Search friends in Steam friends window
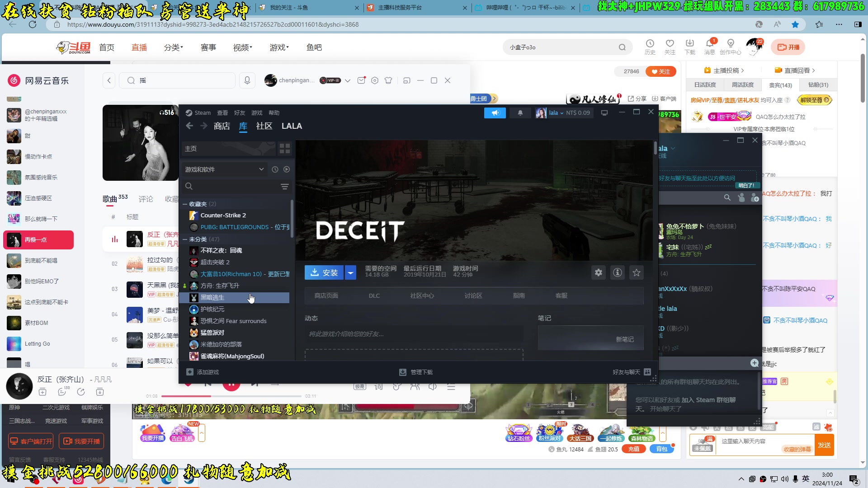Screen dimensions: 868x488 727,198
